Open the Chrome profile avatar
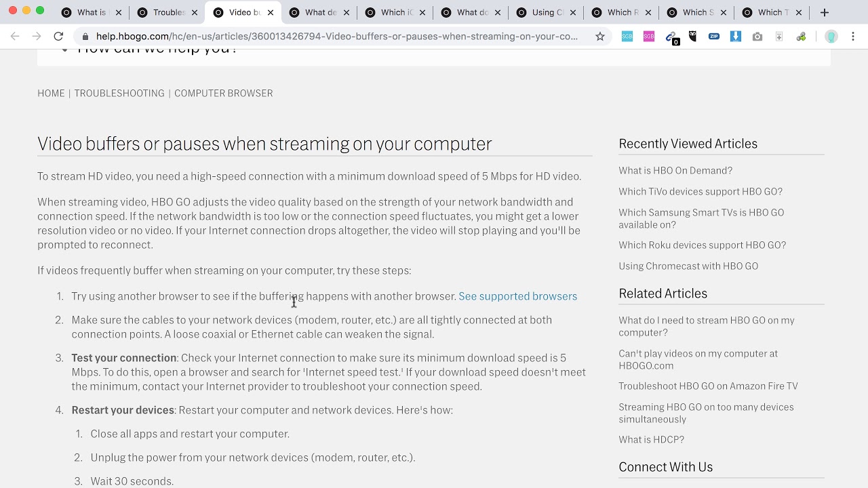 click(831, 37)
